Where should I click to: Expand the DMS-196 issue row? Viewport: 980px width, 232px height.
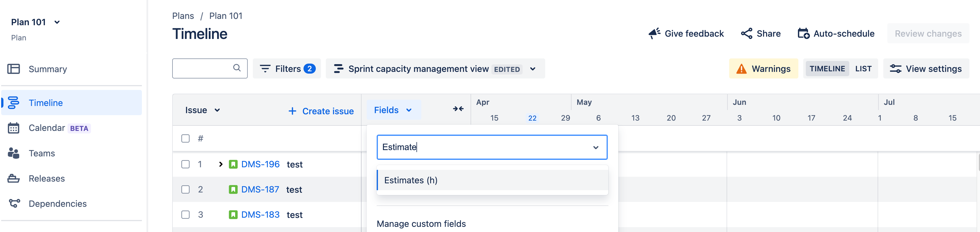(221, 164)
